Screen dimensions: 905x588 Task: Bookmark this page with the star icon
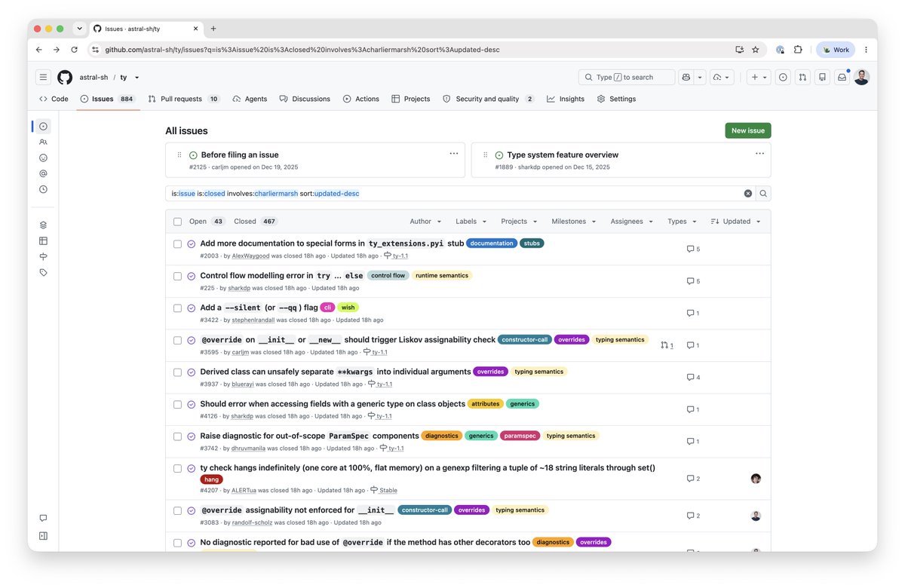coord(756,50)
